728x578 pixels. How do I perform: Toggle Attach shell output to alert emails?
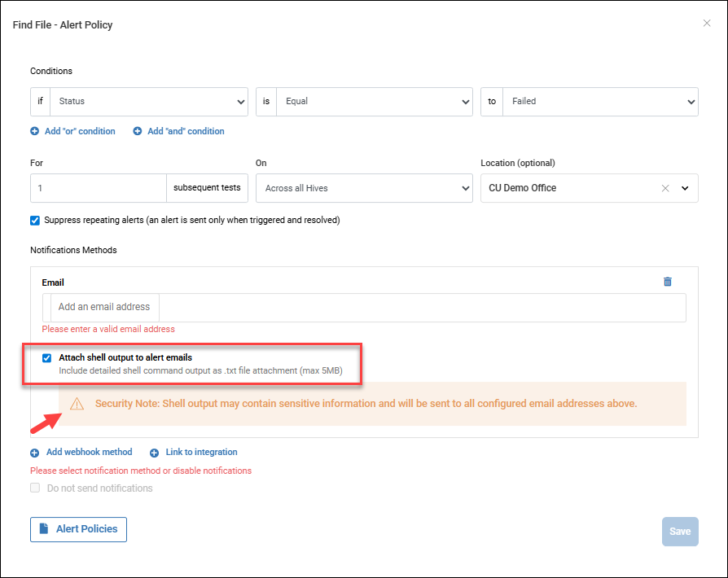point(46,358)
